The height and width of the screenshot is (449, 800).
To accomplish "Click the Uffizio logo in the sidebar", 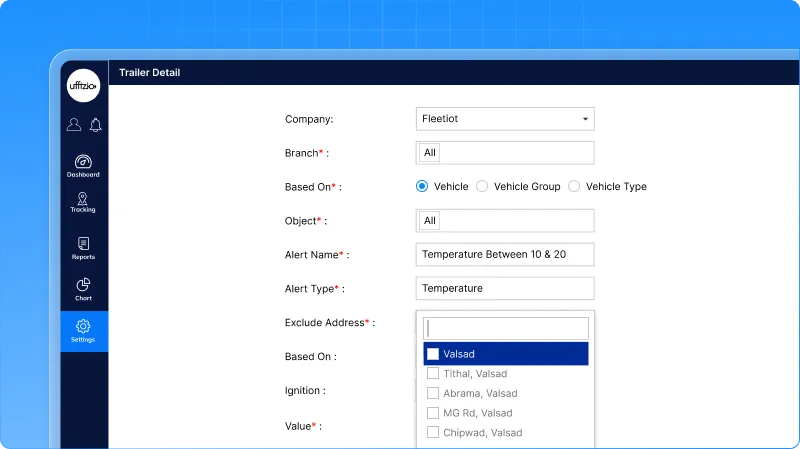I will tap(83, 86).
